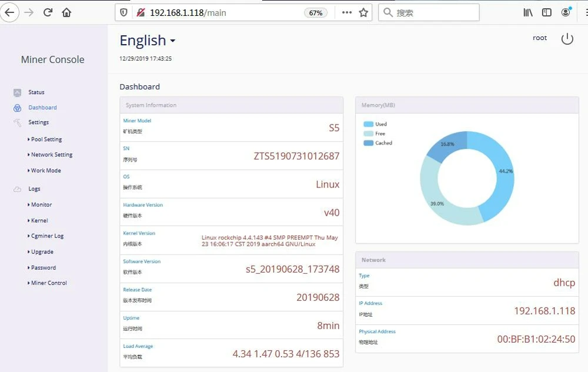Viewport: 588px width, 372px height.
Task: Open the Password page
Action: [42, 268]
